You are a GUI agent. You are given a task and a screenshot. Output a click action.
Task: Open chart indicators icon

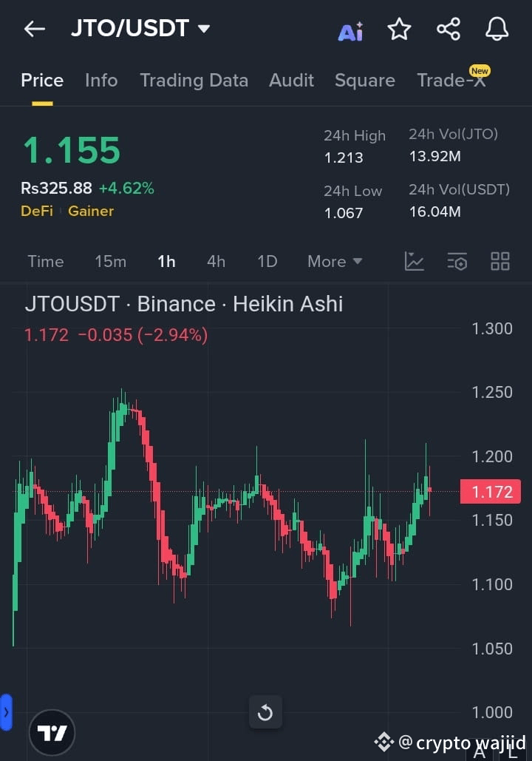(415, 261)
